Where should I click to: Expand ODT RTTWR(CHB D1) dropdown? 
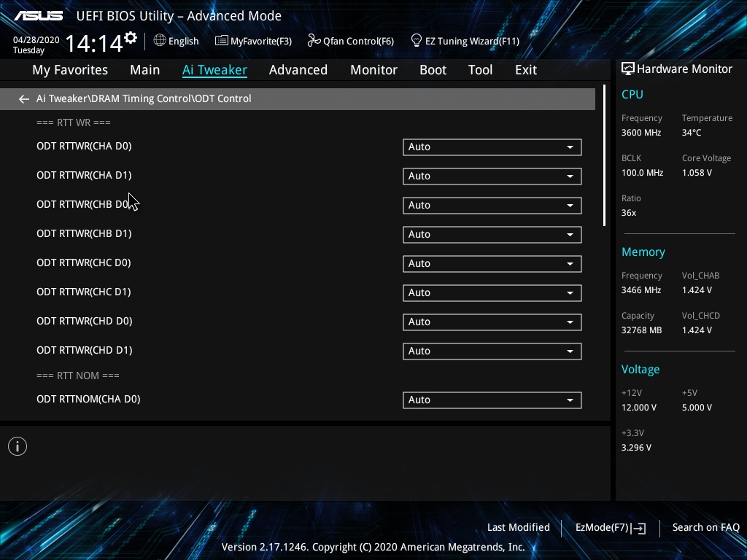click(492, 234)
